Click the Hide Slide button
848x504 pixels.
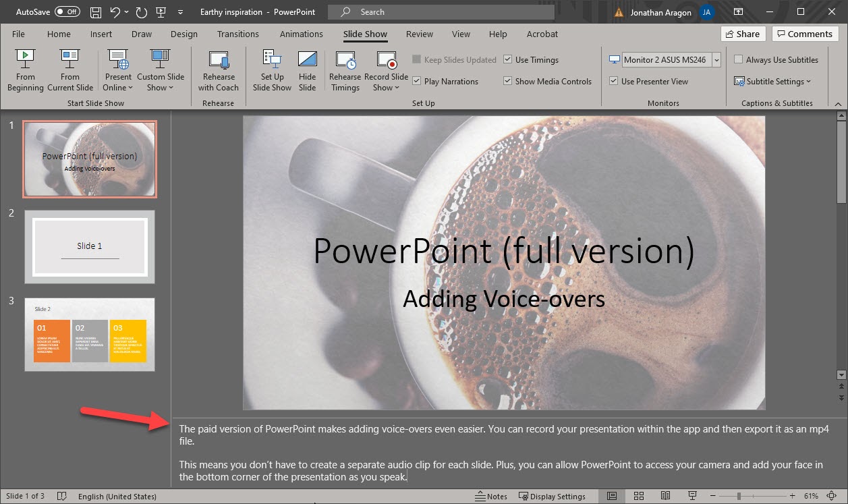pyautogui.click(x=308, y=71)
